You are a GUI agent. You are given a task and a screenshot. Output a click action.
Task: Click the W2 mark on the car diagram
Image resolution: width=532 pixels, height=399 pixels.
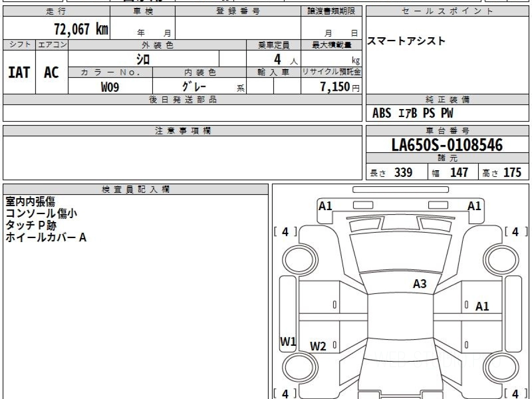(x=318, y=346)
